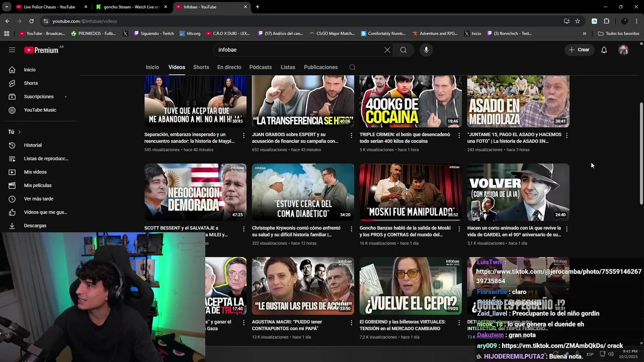Switch to Inicio channel tab
Viewport: 644px width, 362px height.
click(x=152, y=67)
